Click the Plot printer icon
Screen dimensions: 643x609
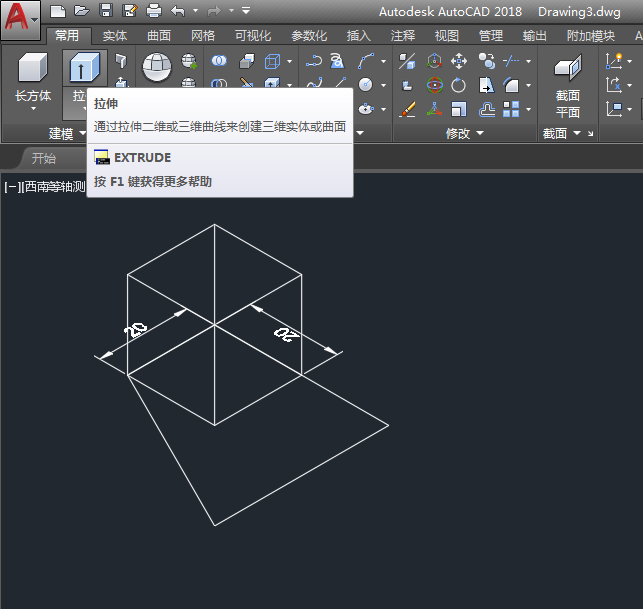click(153, 11)
